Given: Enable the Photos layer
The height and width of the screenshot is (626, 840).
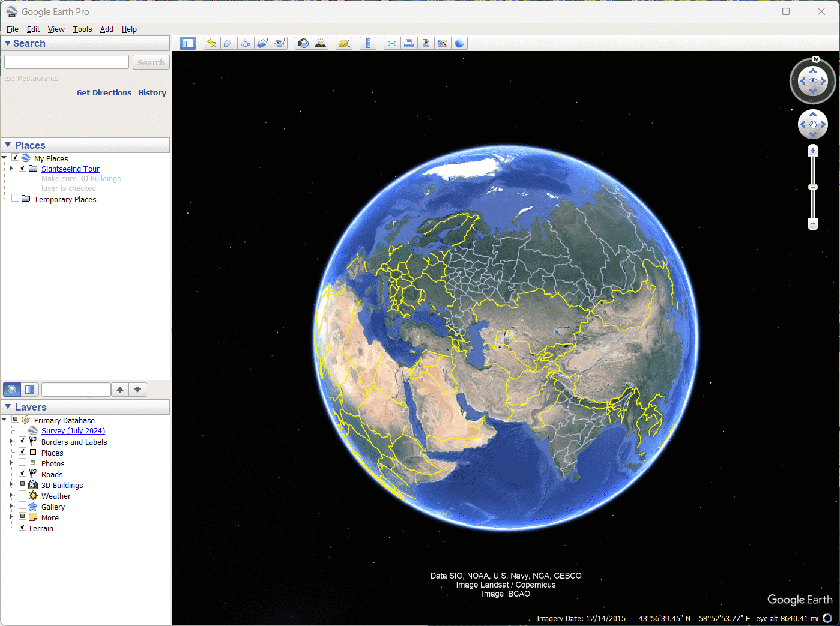Looking at the screenshot, I should tap(22, 463).
